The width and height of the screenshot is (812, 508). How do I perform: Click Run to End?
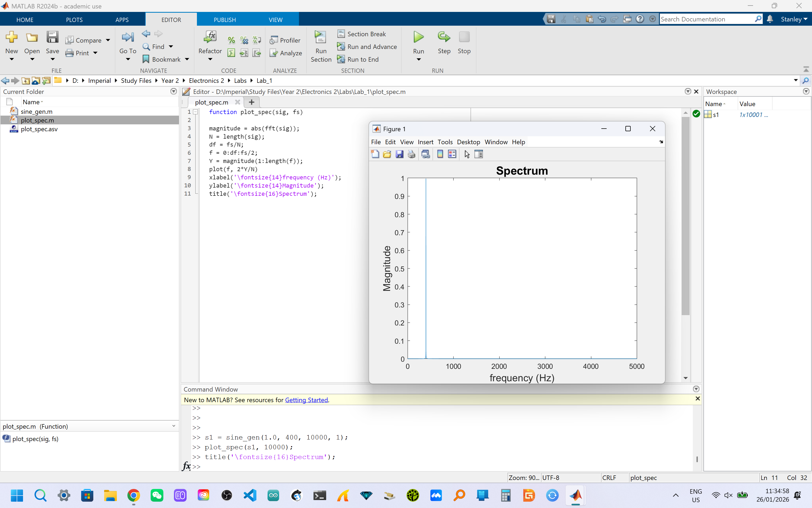coord(358,60)
